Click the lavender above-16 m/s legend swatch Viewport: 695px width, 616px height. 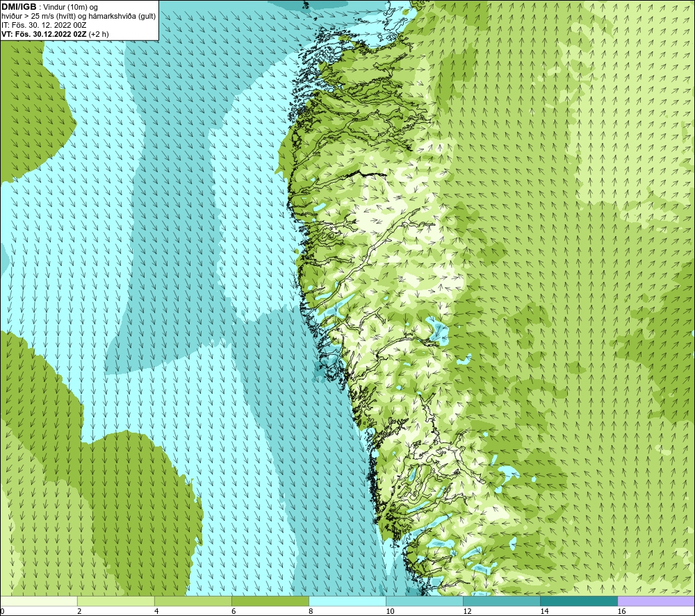coord(656,601)
